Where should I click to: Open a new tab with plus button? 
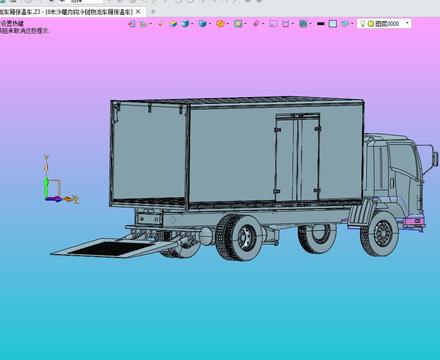[153, 12]
